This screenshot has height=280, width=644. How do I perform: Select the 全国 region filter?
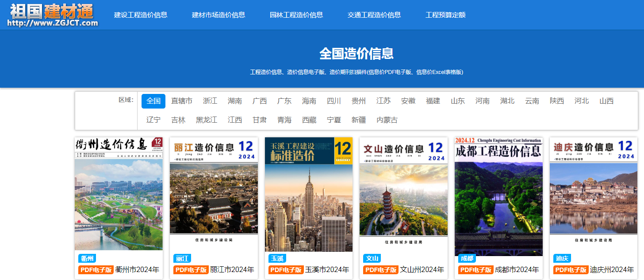153,101
